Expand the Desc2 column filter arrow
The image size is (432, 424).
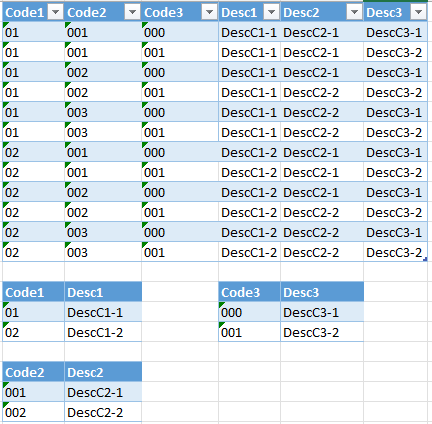[354, 13]
